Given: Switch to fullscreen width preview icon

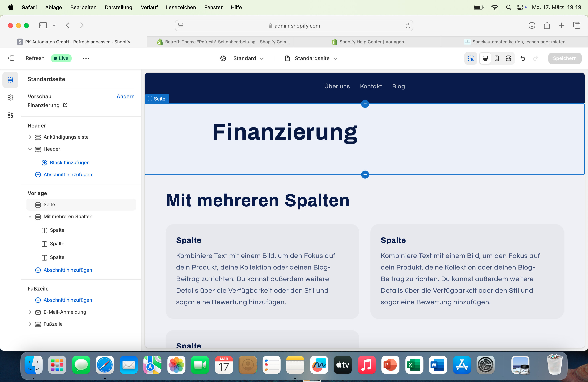Looking at the screenshot, I should (508, 58).
